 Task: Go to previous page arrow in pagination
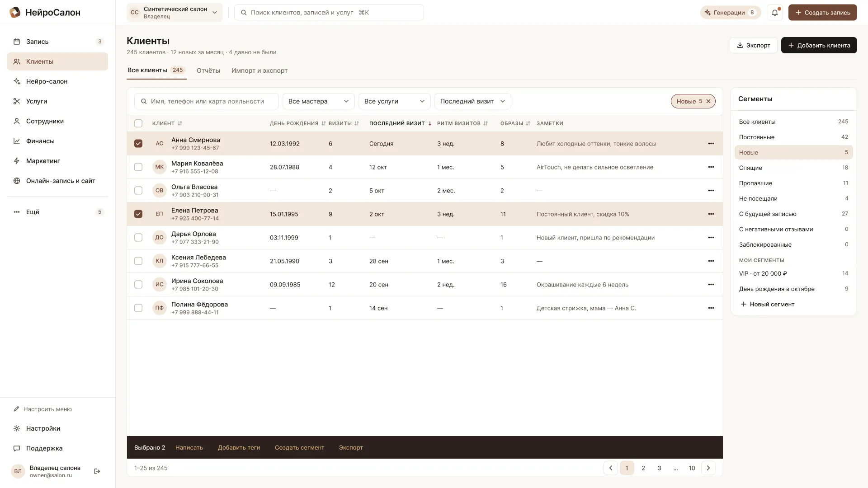coord(611,468)
